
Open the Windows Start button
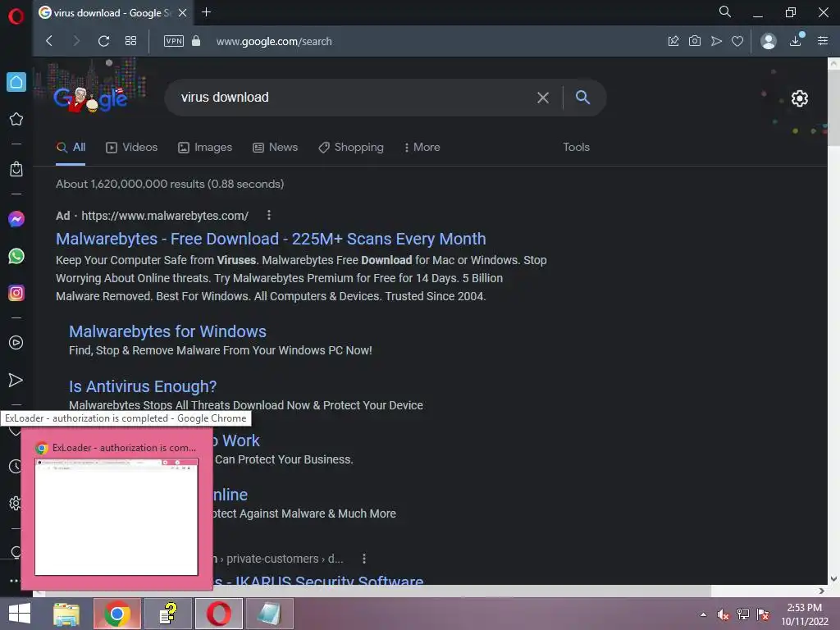(x=20, y=614)
